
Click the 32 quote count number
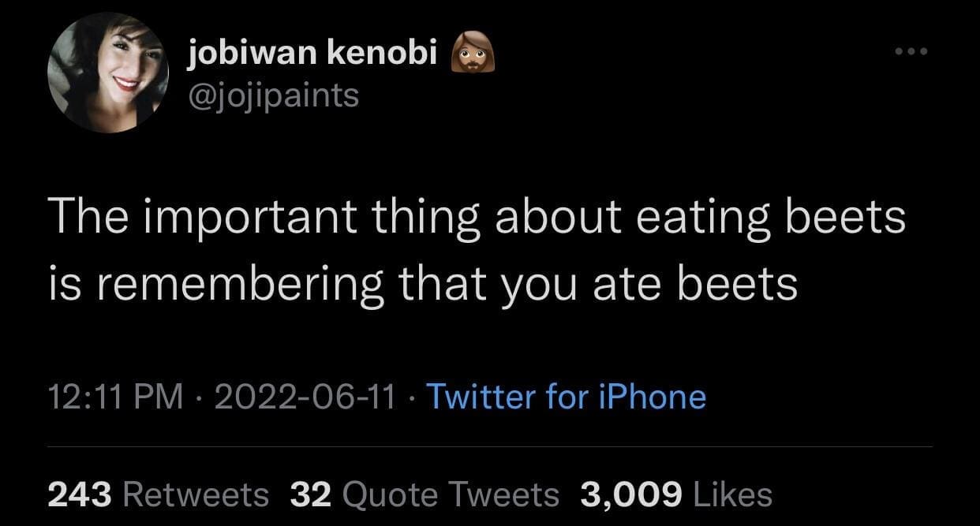click(310, 494)
